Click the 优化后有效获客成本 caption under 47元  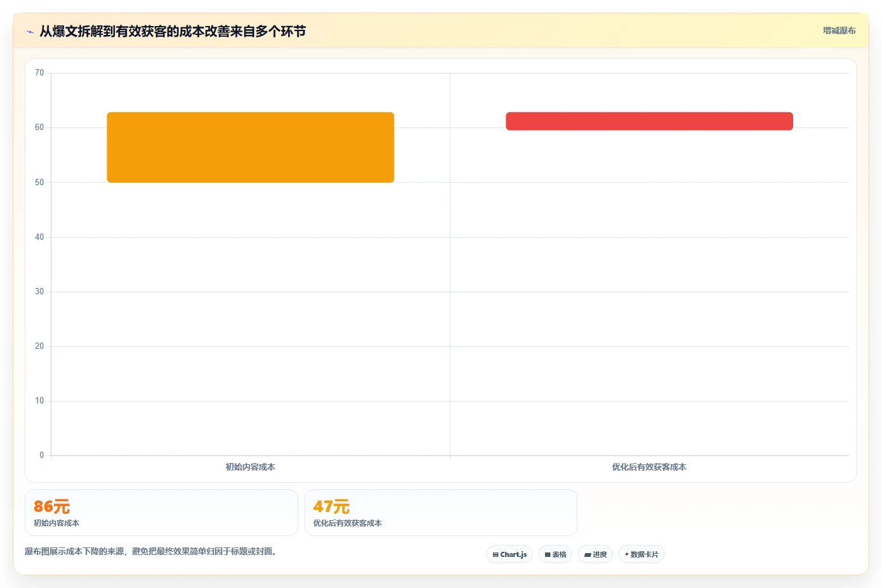[348, 523]
